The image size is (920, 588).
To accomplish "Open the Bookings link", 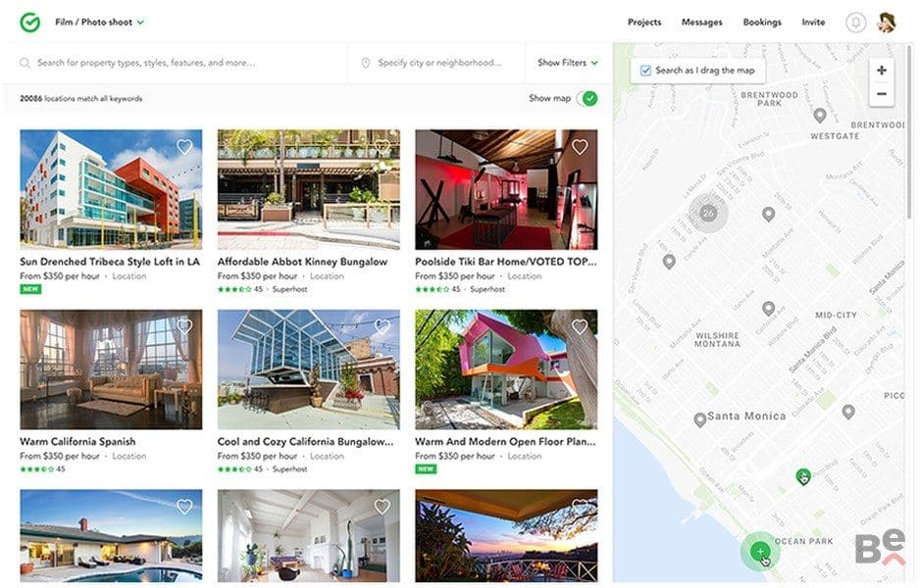I will (x=762, y=23).
